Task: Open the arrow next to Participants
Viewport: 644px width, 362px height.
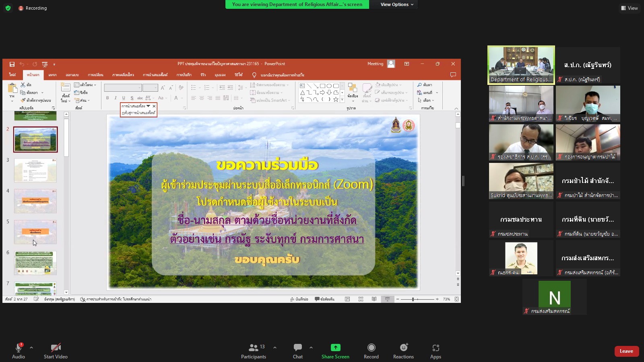Action: (x=275, y=348)
